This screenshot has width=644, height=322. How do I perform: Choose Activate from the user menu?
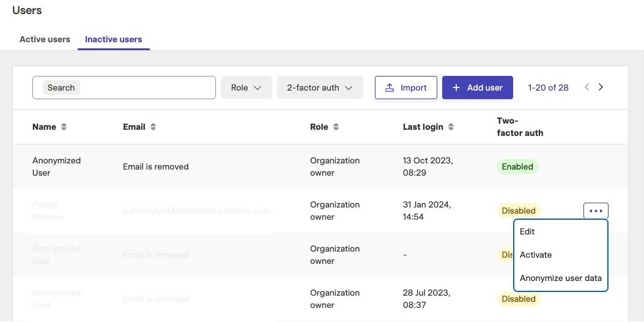[561, 255]
